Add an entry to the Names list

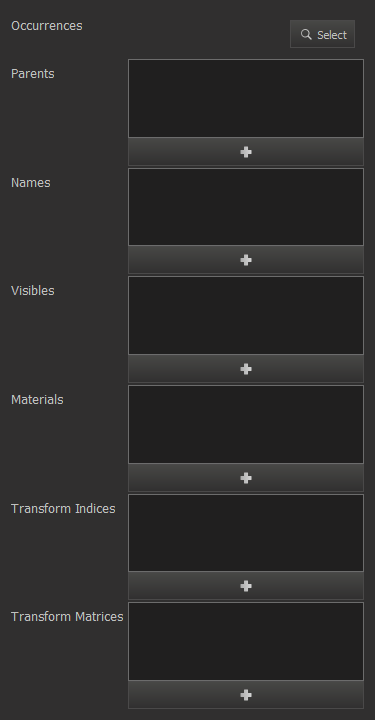(x=246, y=260)
